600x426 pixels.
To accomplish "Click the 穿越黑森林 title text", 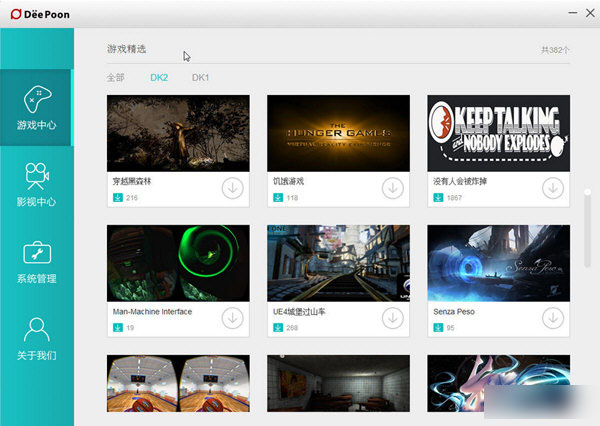I will tap(132, 181).
